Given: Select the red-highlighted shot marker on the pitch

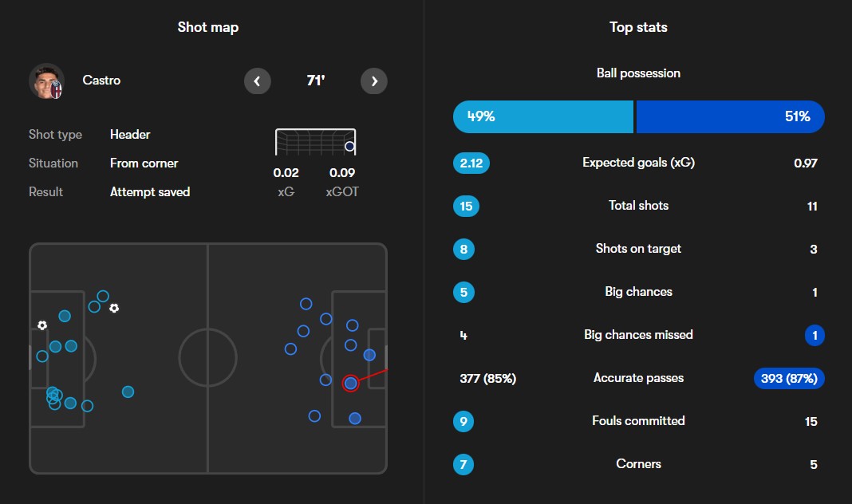Looking at the screenshot, I should pyautogui.click(x=350, y=384).
